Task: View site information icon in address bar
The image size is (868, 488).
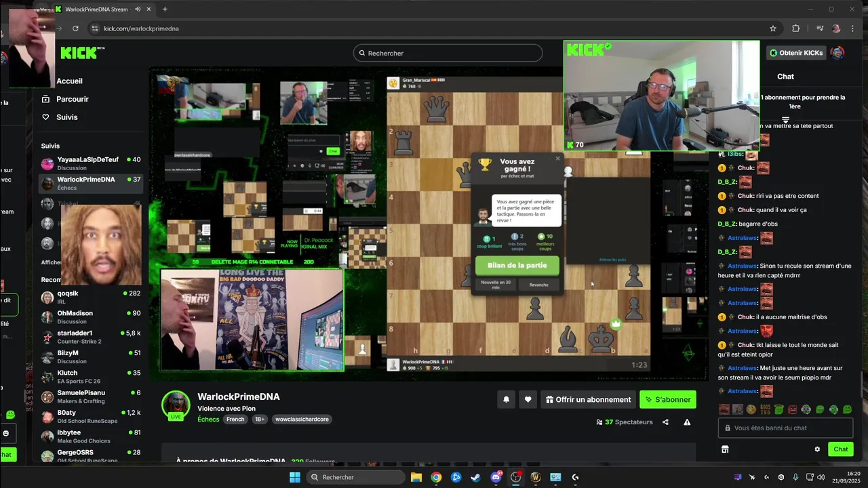Action: [x=94, y=28]
